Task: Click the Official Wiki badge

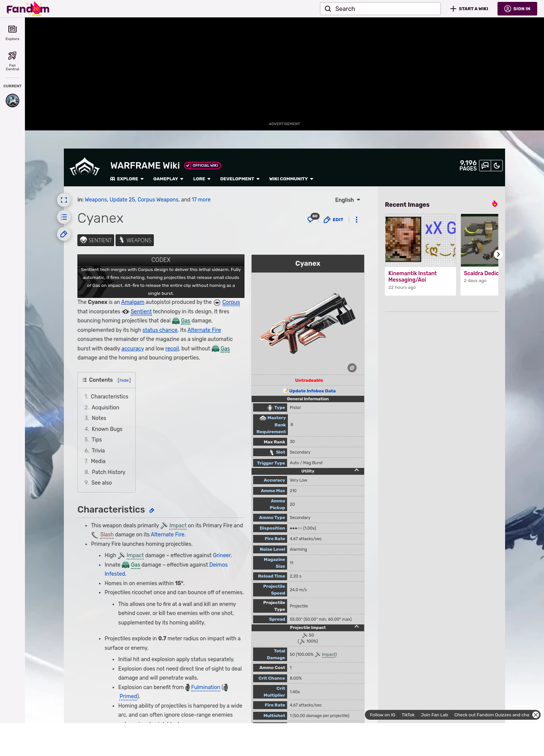Action: (202, 166)
